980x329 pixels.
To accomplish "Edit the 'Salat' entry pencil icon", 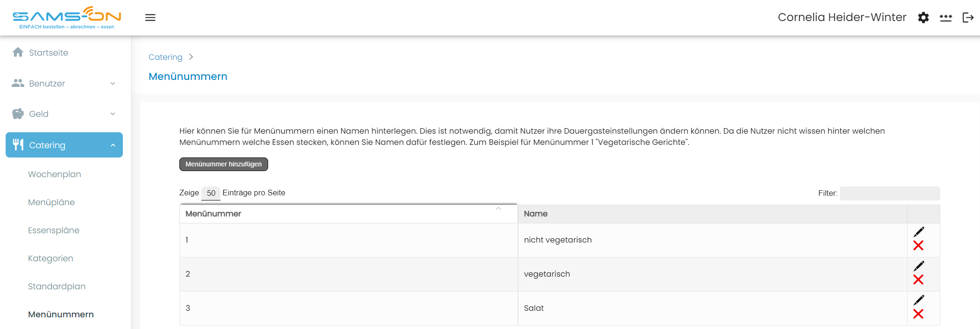I will (918, 300).
